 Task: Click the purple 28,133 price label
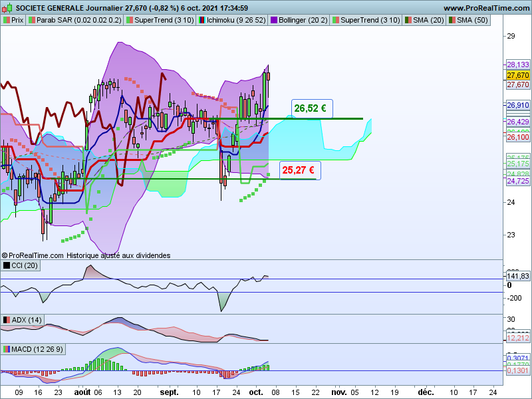pyautogui.click(x=518, y=65)
